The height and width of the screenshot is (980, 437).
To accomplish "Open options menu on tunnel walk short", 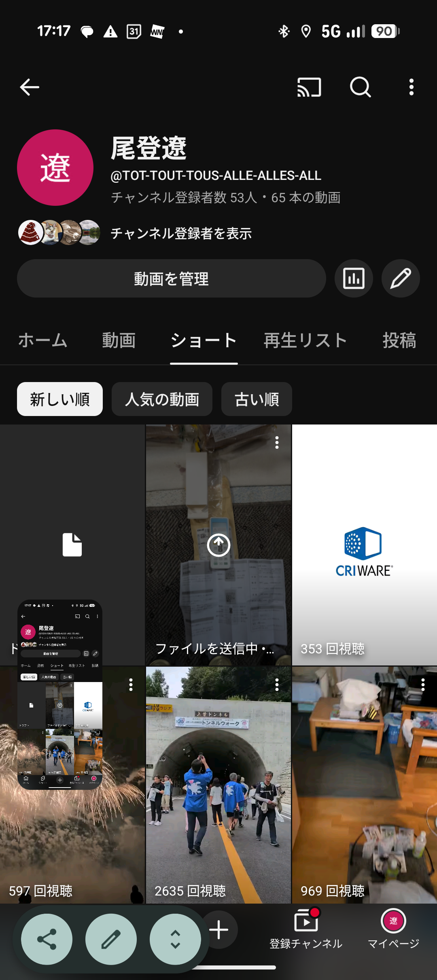I will (277, 684).
